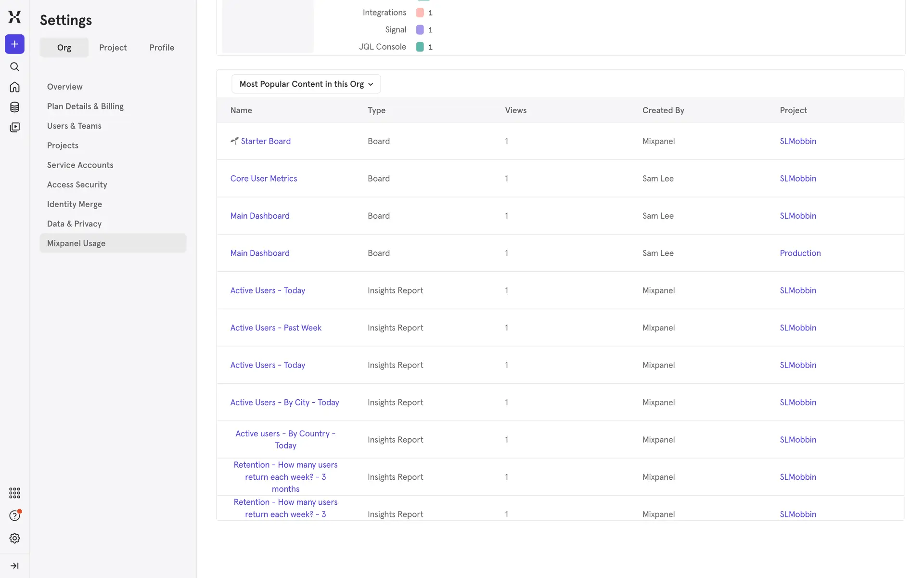Open Most Popular Content in this Org dropdown

(x=306, y=84)
